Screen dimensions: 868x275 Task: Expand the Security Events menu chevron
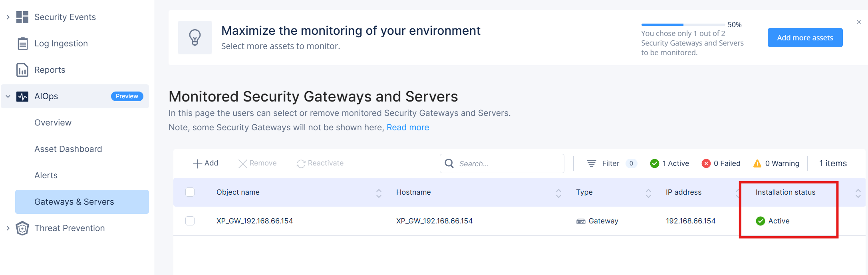point(8,17)
